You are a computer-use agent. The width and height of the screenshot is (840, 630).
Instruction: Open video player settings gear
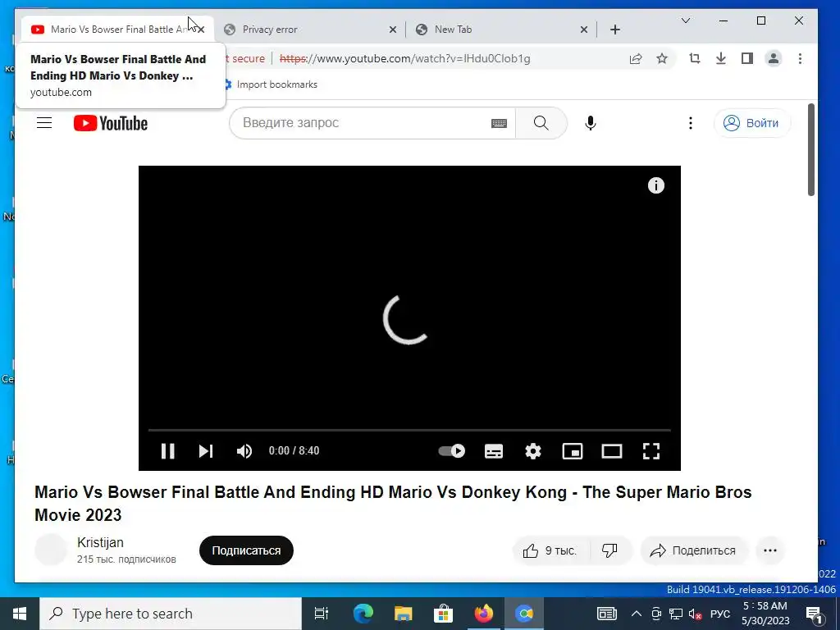pyautogui.click(x=533, y=451)
